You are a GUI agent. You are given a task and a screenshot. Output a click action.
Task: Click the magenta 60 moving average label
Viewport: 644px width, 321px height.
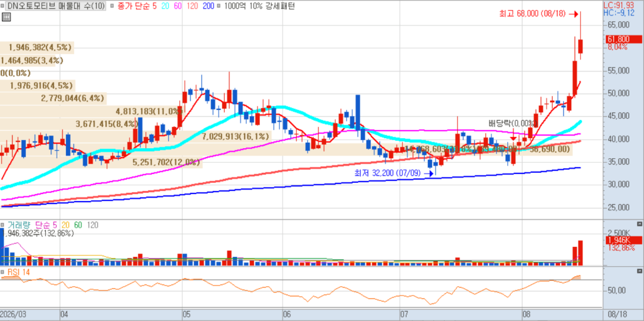coord(179,6)
